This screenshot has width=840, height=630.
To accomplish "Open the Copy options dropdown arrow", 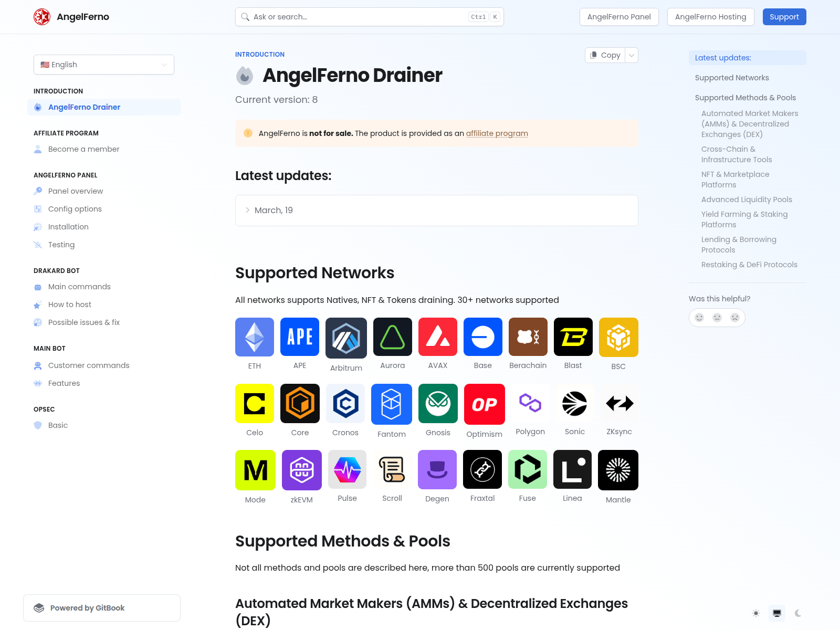I will 632,55.
